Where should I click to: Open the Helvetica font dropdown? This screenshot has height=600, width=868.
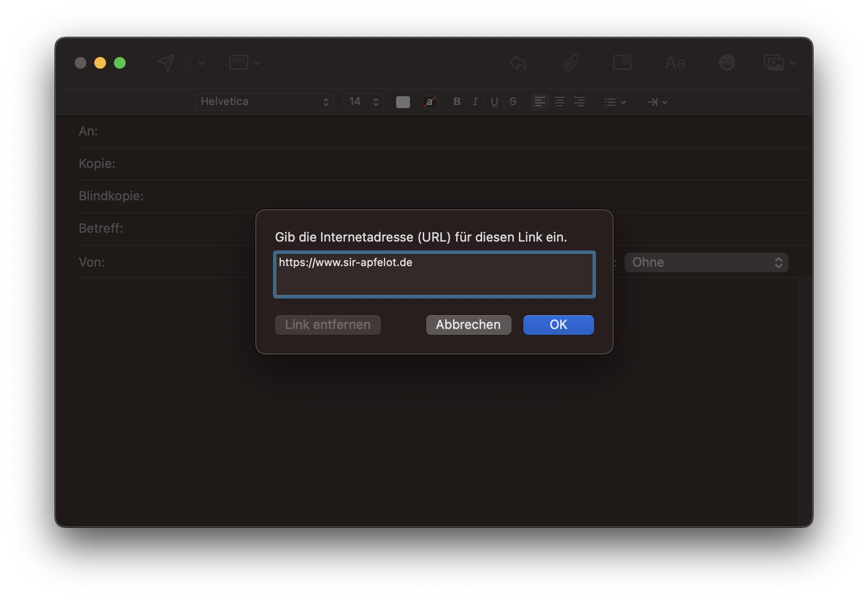point(264,102)
